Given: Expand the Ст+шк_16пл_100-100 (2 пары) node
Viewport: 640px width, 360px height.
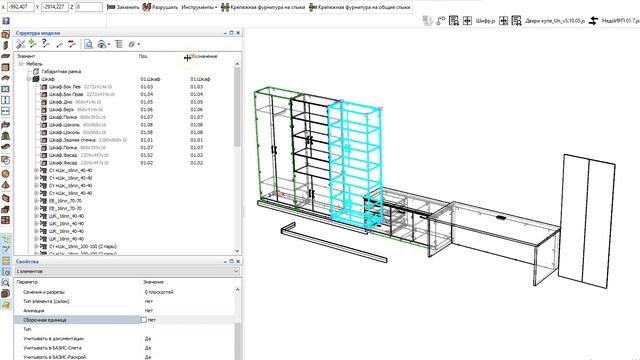Looking at the screenshot, I should [x=36, y=247].
